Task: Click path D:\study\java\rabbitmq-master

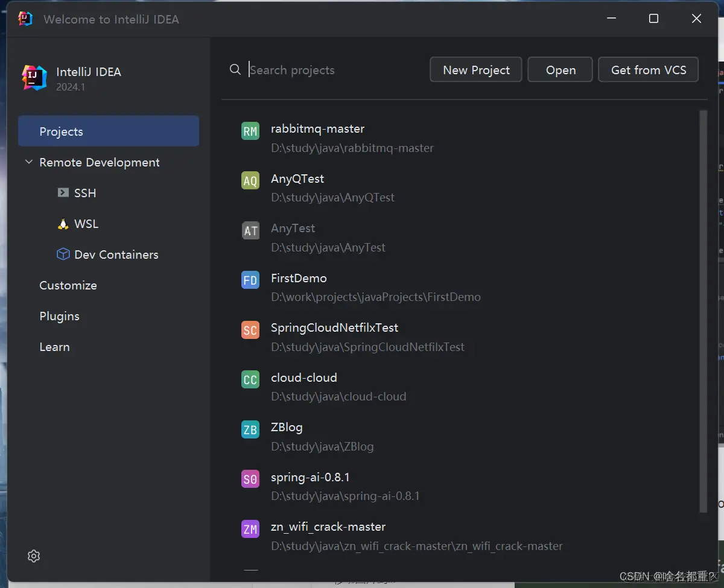Action: [352, 148]
